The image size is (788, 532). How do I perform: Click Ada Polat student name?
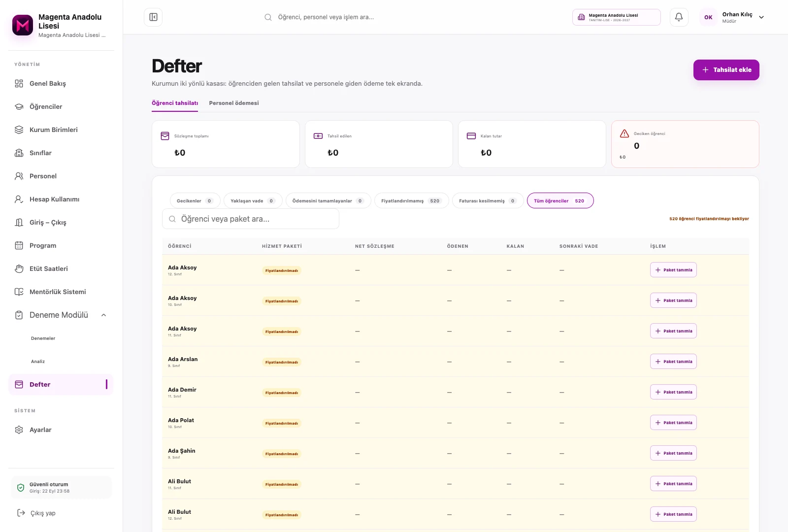click(x=181, y=420)
